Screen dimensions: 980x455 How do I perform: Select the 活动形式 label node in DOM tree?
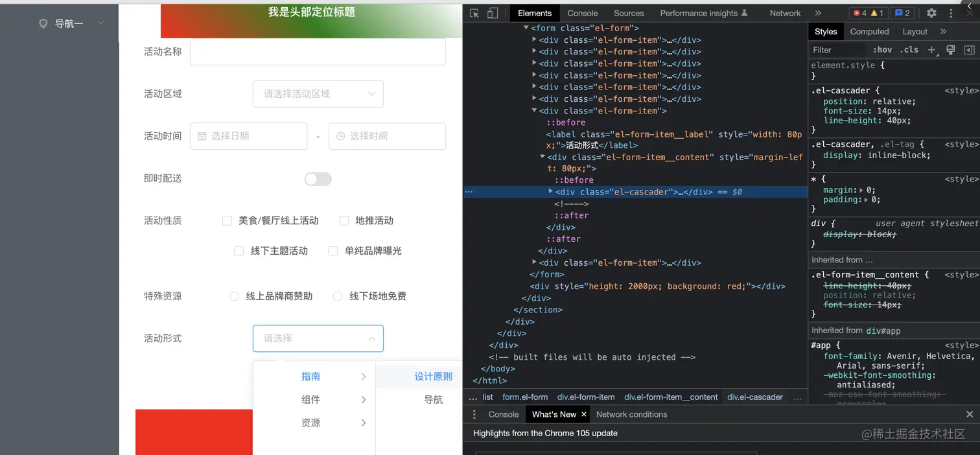pyautogui.click(x=674, y=140)
